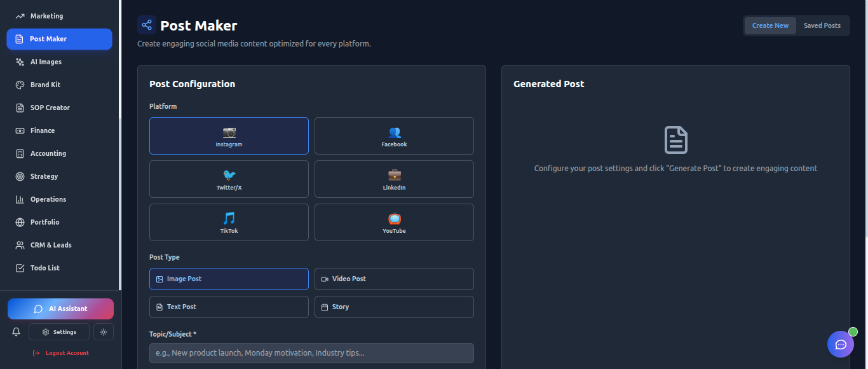This screenshot has width=868, height=369.
Task: Click the notification bell
Action: click(x=16, y=331)
